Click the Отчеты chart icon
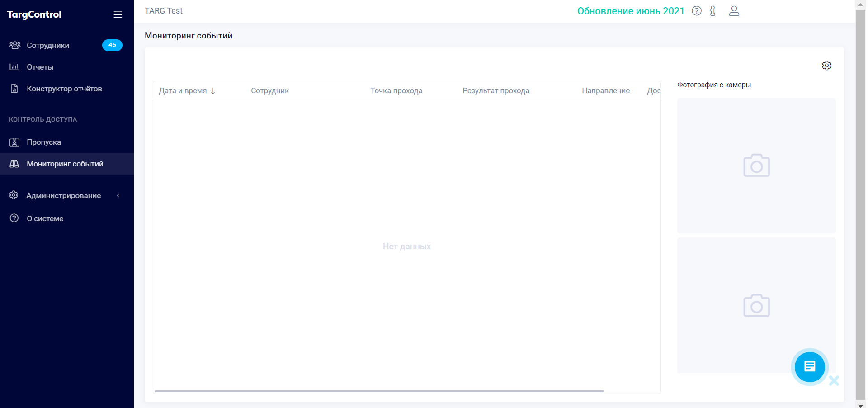The image size is (868, 408). tap(14, 67)
